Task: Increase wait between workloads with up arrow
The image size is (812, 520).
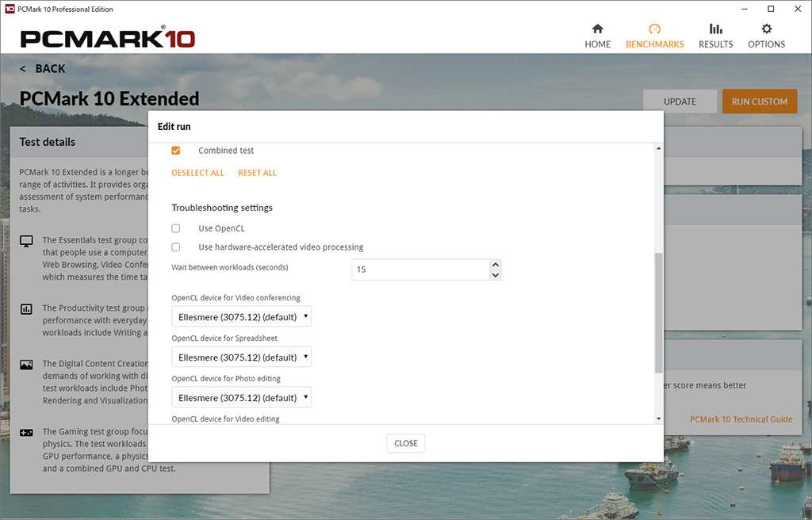Action: click(x=496, y=265)
